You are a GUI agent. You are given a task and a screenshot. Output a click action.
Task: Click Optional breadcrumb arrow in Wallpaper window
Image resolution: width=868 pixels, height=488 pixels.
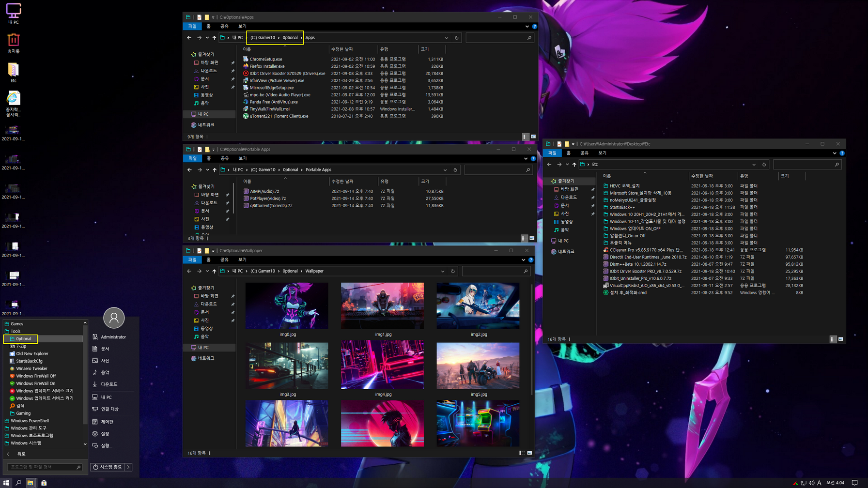tap(302, 271)
